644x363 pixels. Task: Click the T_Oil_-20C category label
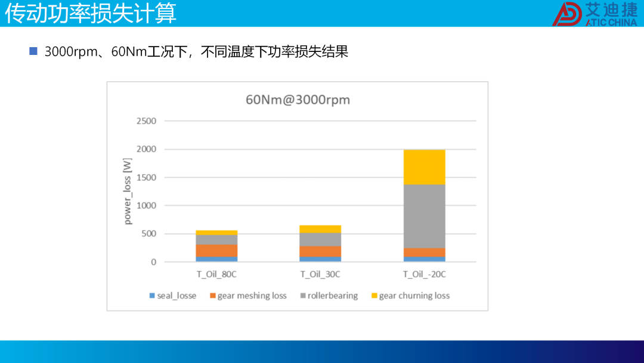coord(425,274)
